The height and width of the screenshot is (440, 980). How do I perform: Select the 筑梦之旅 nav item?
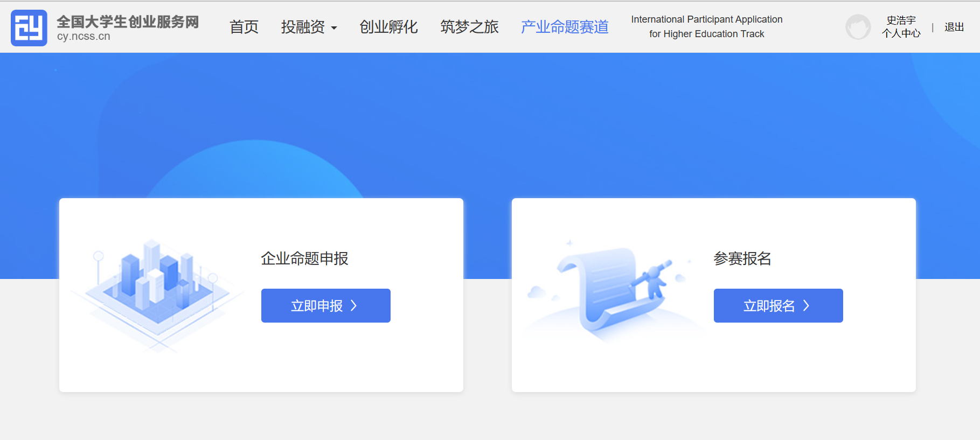(x=469, y=27)
